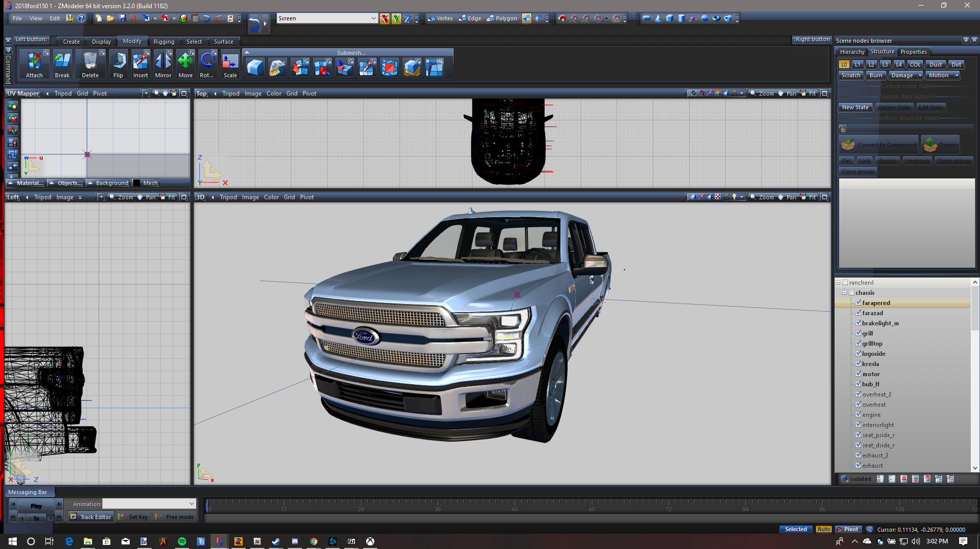Viewport: 980px width, 549px height.
Task: Open the Screen axis dropdown
Action: coord(373,18)
